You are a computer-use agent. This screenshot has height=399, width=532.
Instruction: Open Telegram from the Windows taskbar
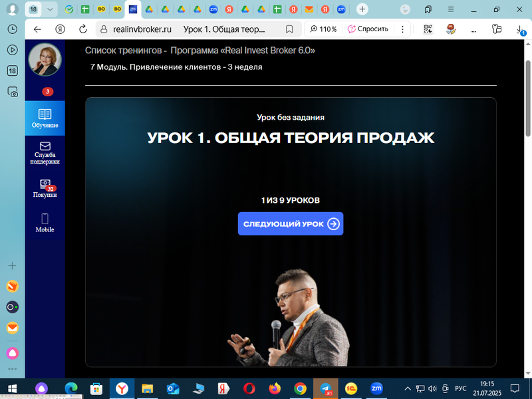coord(326,388)
